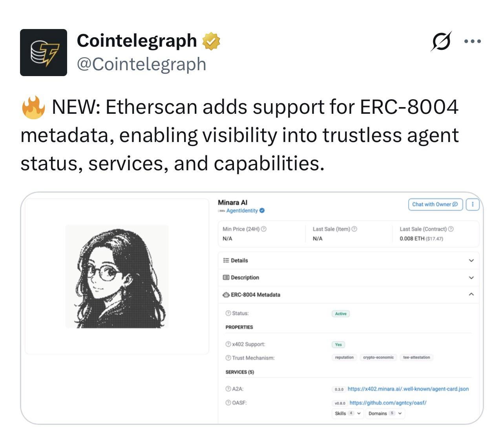
Task: Click help icon beside Last Sale (Item)
Action: click(354, 229)
